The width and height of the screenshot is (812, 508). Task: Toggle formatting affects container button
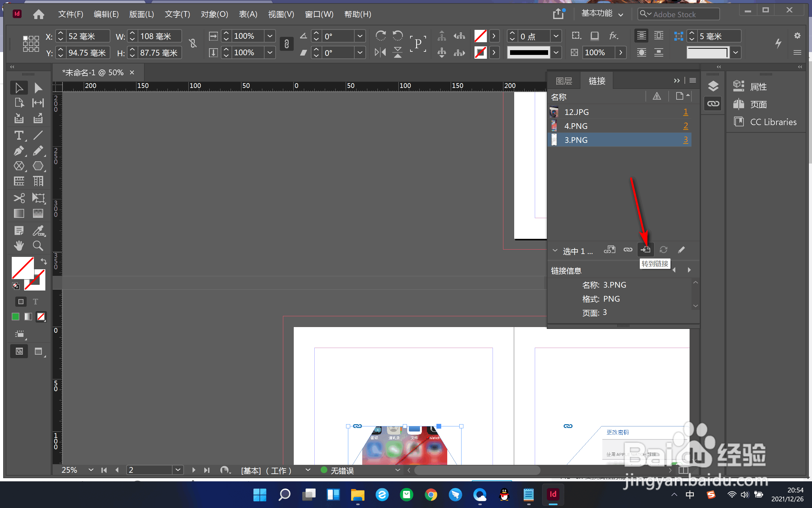tap(21, 302)
